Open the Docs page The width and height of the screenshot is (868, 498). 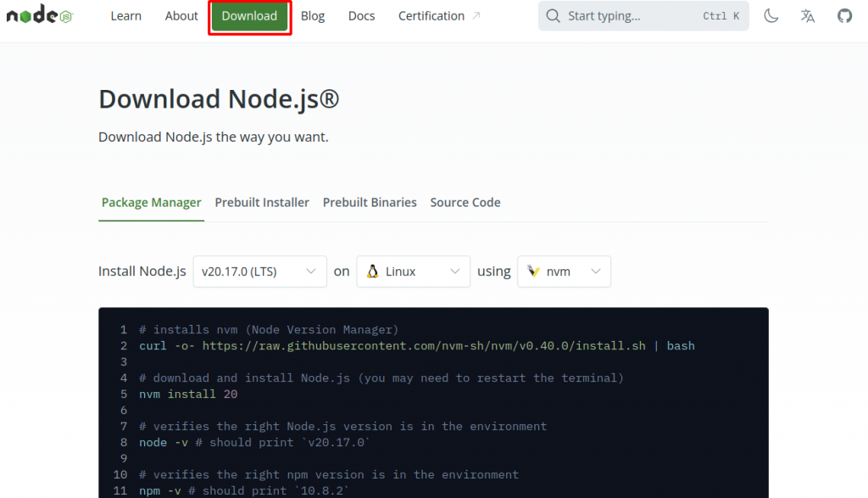(x=361, y=16)
